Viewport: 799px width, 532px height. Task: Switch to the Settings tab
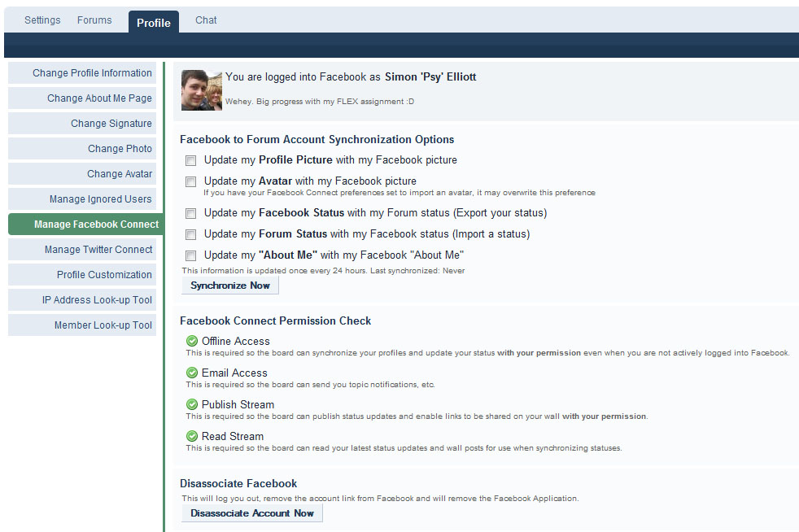(x=42, y=20)
